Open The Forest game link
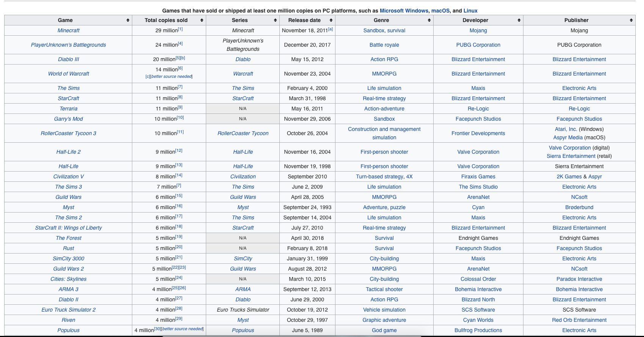Viewport: 644px width, 337px height. (x=69, y=238)
